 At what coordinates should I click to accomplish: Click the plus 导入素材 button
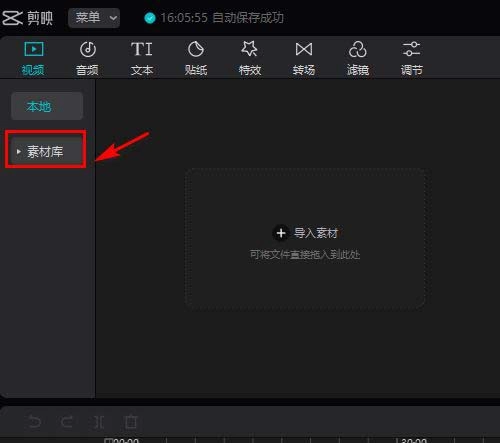tap(281, 233)
